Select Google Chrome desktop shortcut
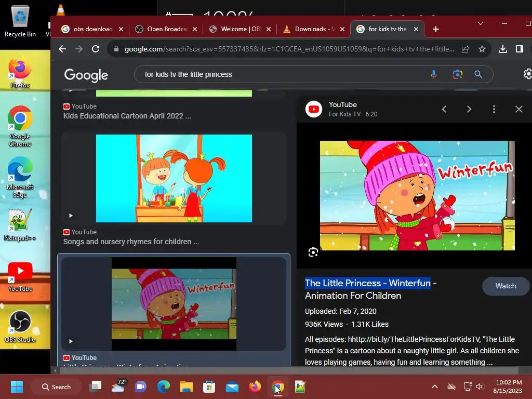Screen dimensions: 532x399 [x=20, y=126]
